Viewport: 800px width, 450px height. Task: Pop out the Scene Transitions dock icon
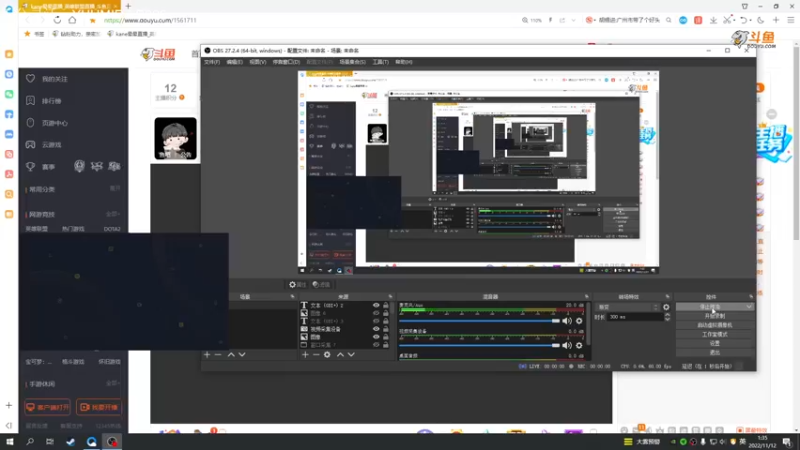[x=667, y=296]
